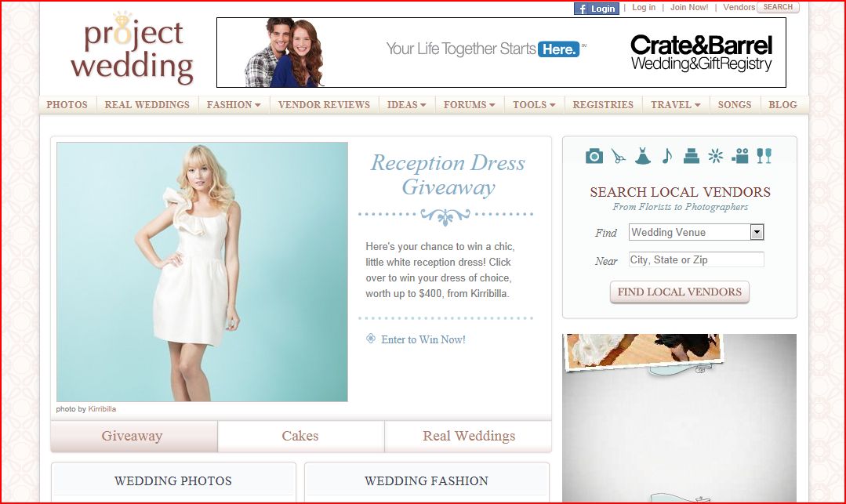The image size is (846, 504).
Task: Choose the tiered wedding cake icon
Action: [691, 156]
